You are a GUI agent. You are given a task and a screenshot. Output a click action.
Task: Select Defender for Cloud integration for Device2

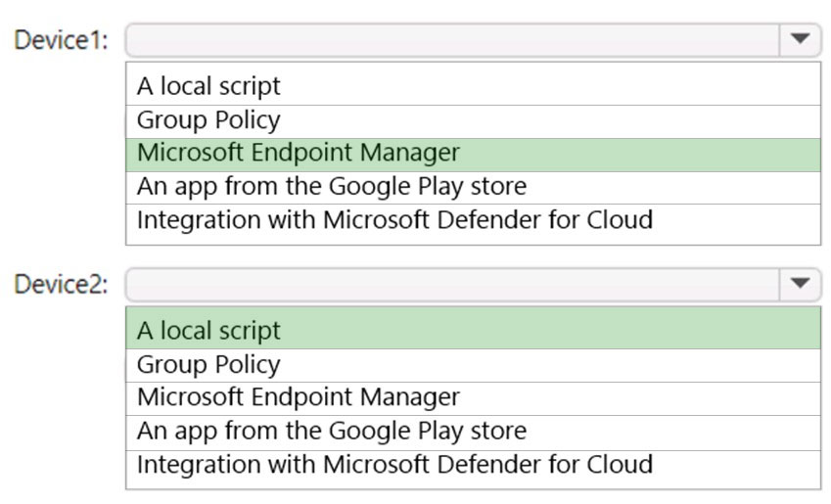tap(473, 469)
